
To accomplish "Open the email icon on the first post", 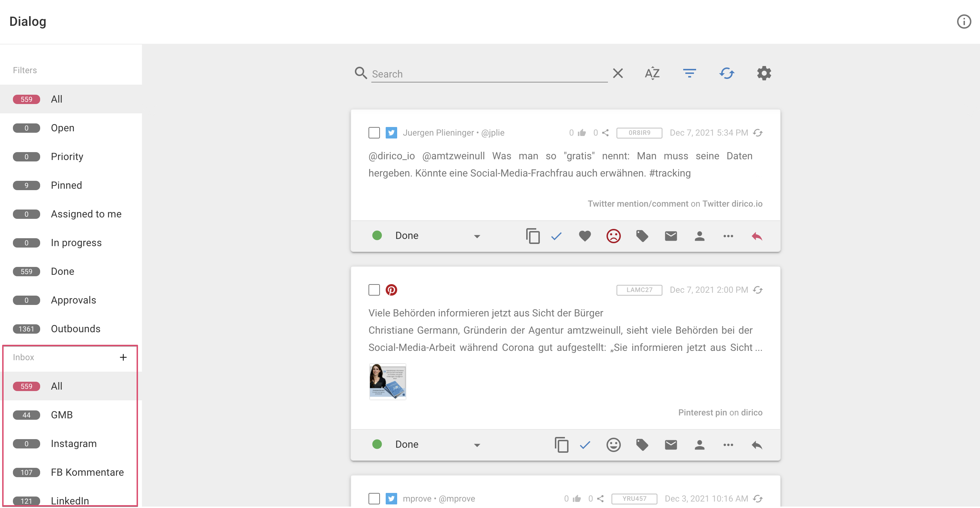I will tap(671, 236).
